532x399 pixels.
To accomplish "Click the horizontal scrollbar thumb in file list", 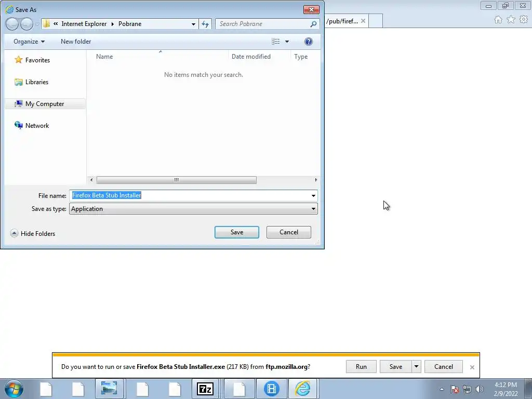I will pos(177,180).
